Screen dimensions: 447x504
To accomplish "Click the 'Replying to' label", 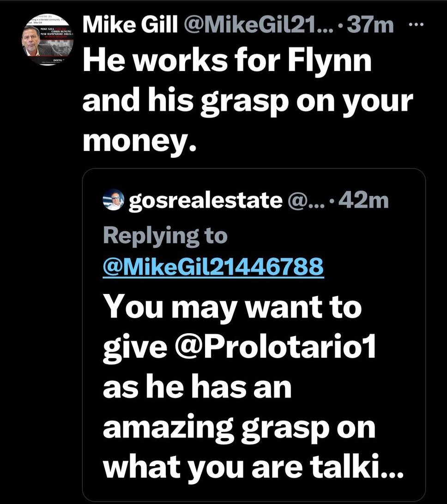I will point(165,235).
